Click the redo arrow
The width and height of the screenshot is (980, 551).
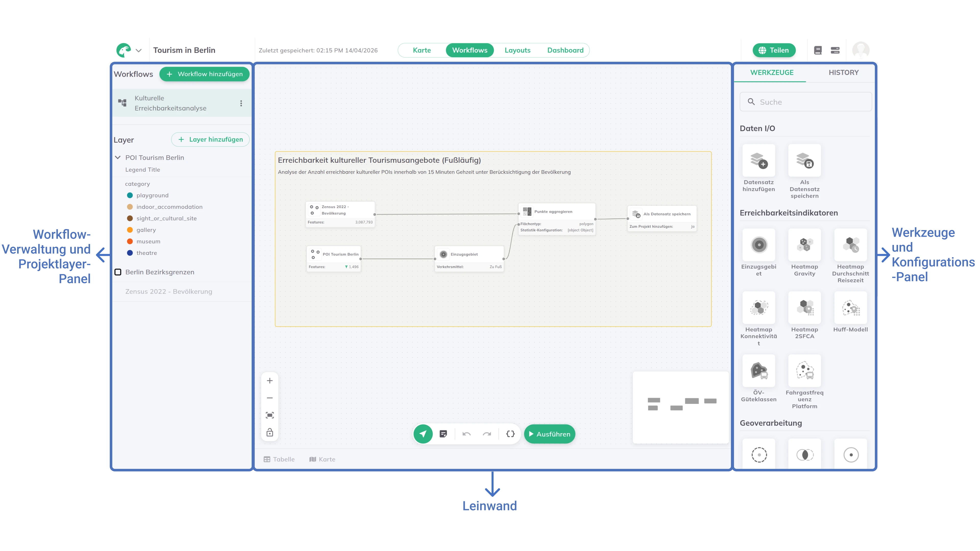coord(487,434)
